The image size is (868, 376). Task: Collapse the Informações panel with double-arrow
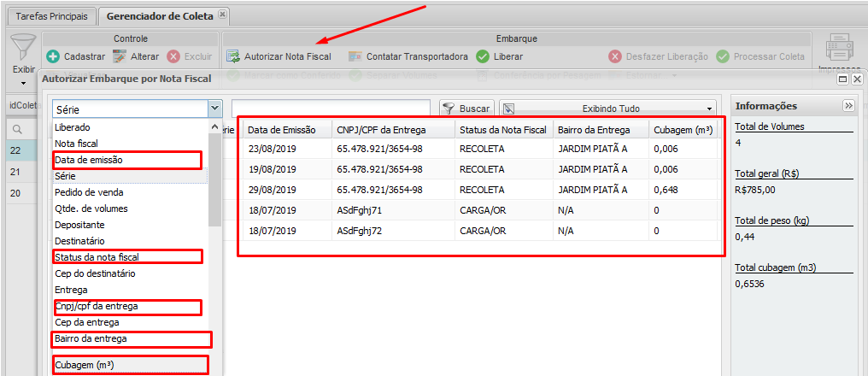point(848,106)
